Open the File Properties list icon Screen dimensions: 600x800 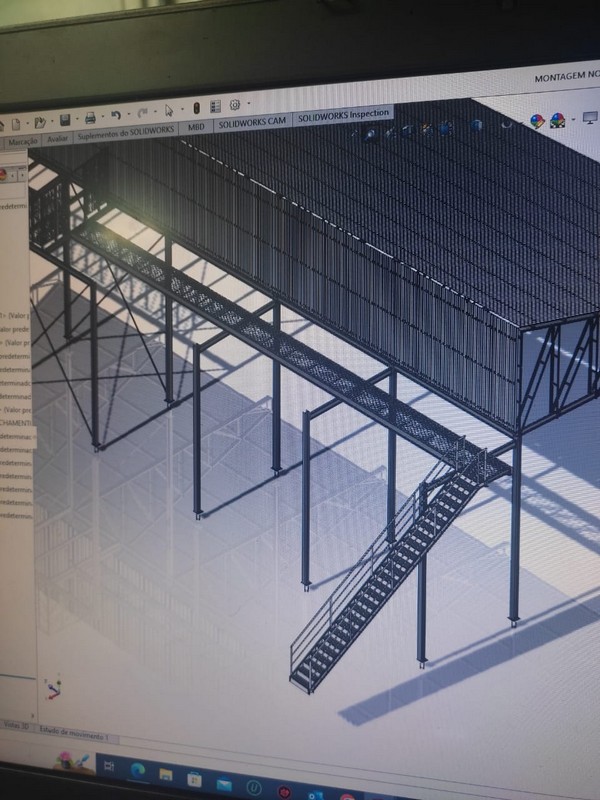click(x=215, y=107)
